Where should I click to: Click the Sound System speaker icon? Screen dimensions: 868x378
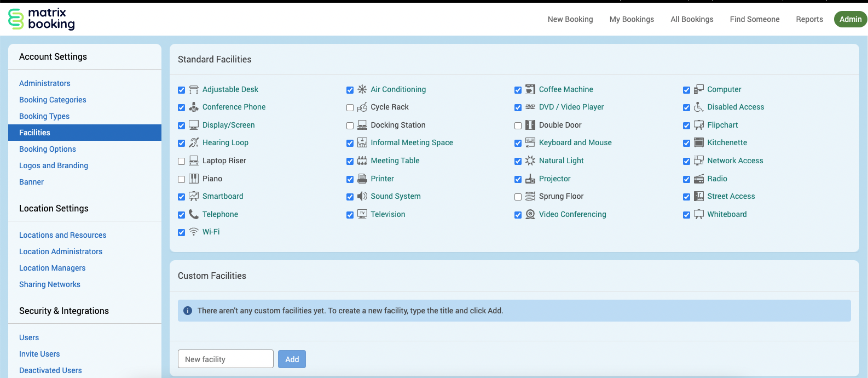[x=362, y=196]
